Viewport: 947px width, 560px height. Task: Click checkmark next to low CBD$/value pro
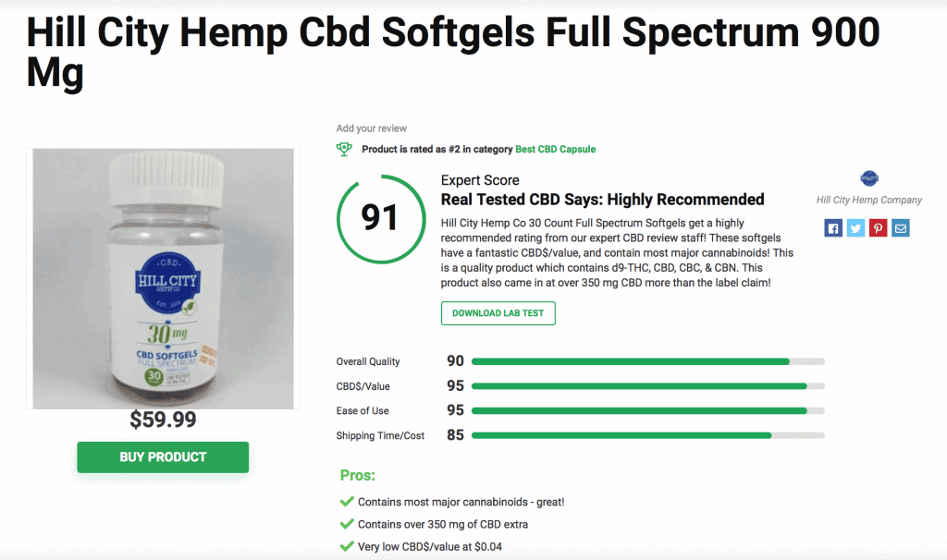click(348, 546)
